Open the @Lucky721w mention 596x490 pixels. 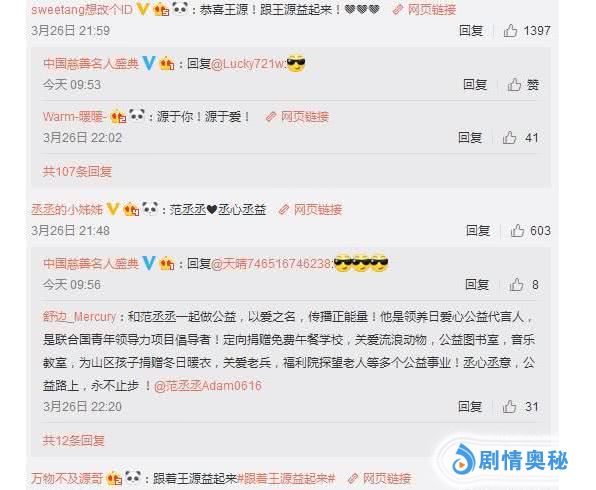tap(247, 64)
